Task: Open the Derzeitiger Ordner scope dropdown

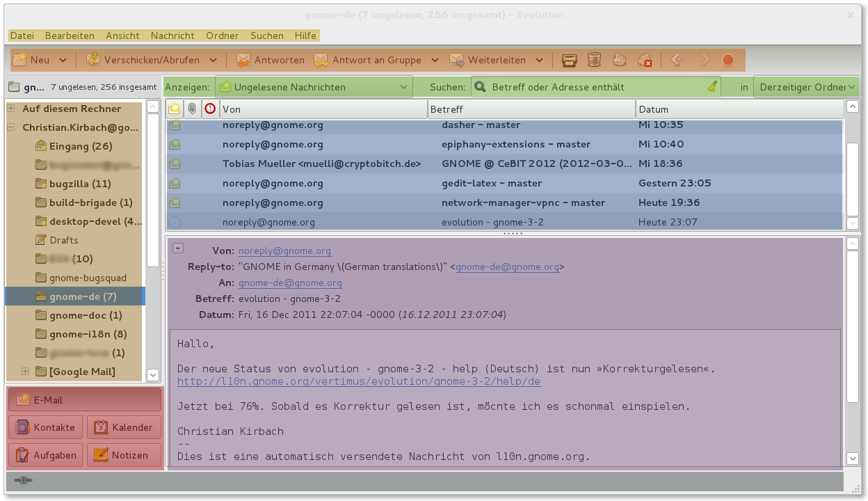Action: [806, 87]
